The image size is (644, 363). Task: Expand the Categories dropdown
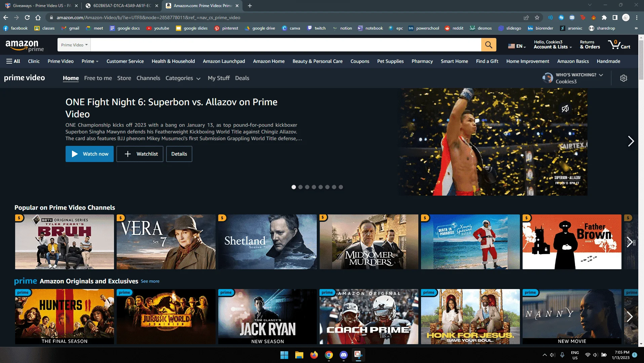183,78
